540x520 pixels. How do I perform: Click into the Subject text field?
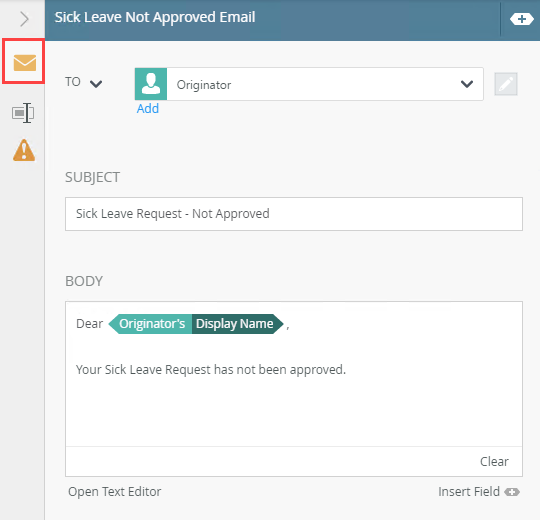[x=294, y=214]
